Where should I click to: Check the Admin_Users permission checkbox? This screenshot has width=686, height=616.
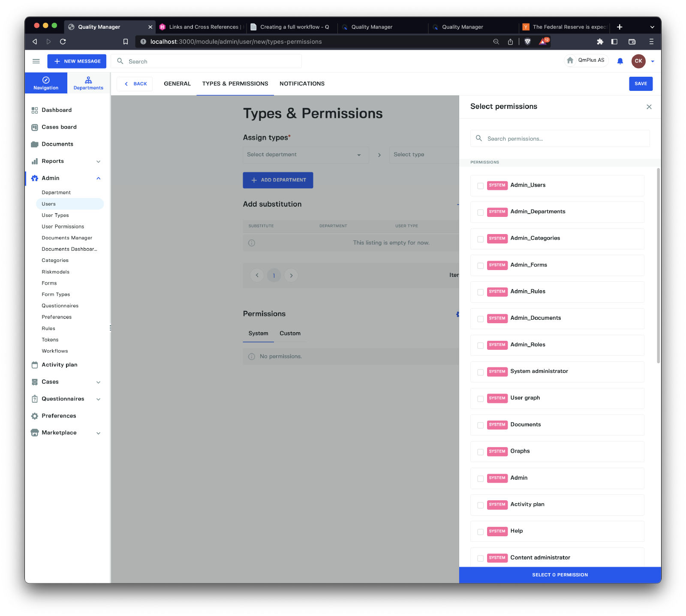481,186
